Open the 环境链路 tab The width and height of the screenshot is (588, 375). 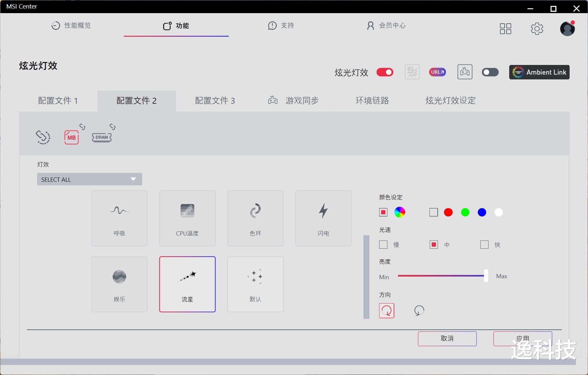(372, 101)
